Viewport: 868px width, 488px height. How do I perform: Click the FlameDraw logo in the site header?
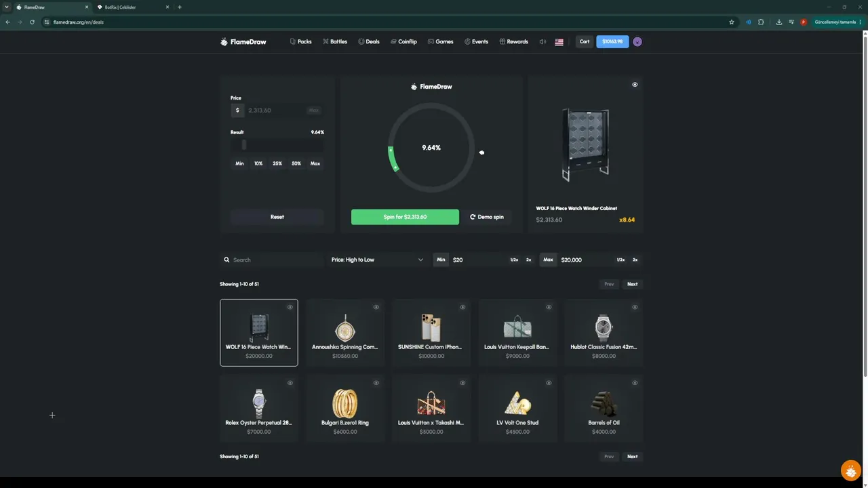pyautogui.click(x=243, y=42)
